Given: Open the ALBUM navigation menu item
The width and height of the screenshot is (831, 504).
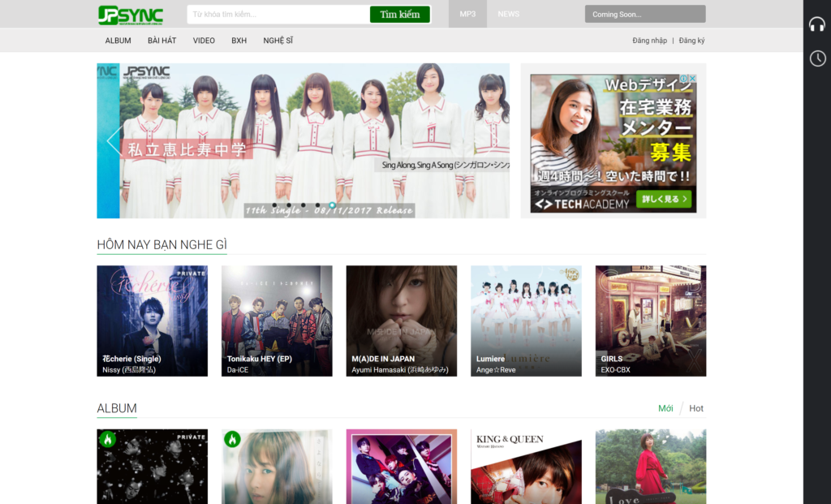Looking at the screenshot, I should [x=118, y=41].
